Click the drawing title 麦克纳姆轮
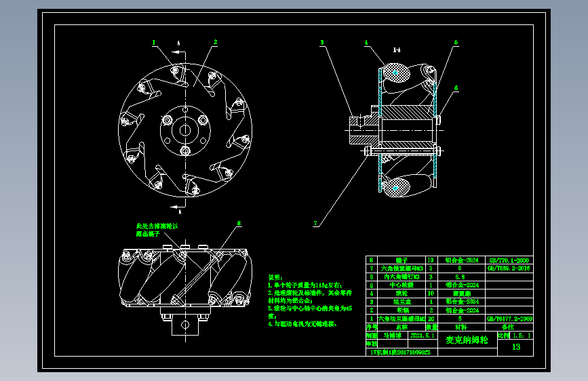This screenshot has height=381, width=588. tap(467, 340)
